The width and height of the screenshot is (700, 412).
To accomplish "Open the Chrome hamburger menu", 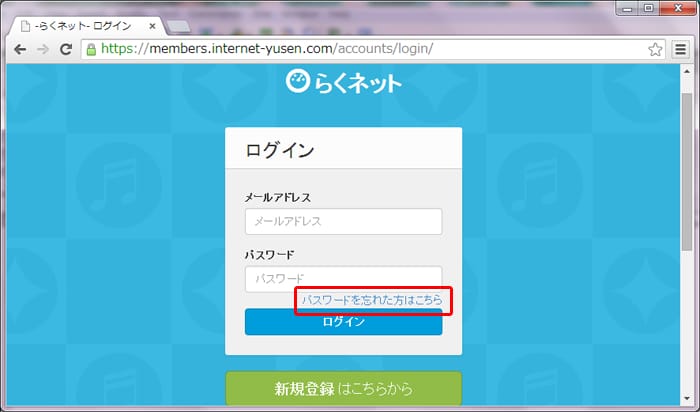I will (680, 49).
